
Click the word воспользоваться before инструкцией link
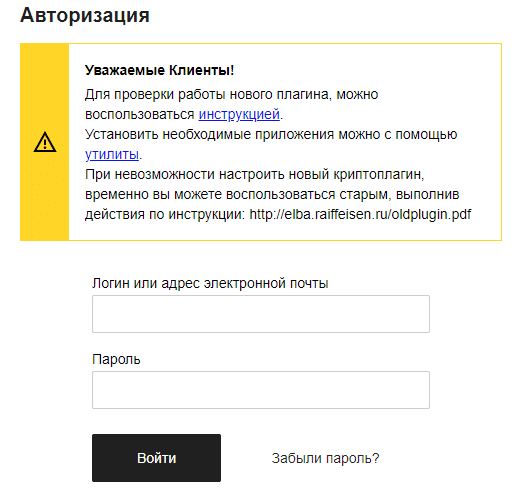(x=140, y=114)
